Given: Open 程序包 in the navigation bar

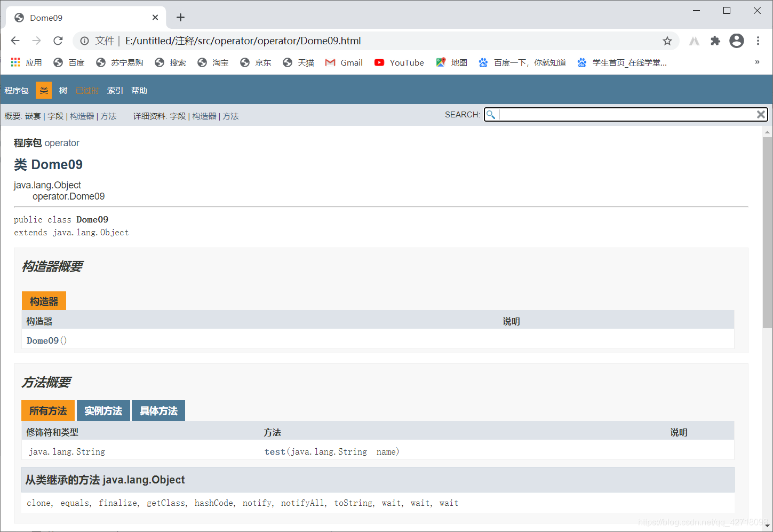Looking at the screenshot, I should (x=17, y=90).
